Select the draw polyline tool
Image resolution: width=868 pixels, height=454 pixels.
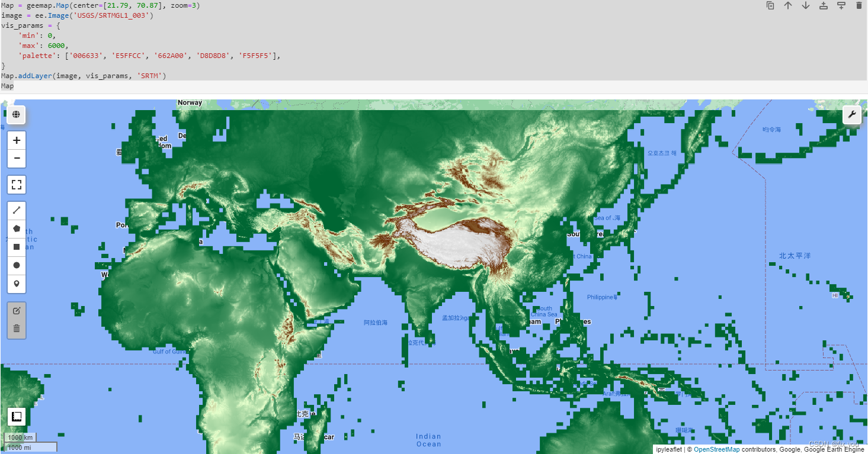pos(17,210)
